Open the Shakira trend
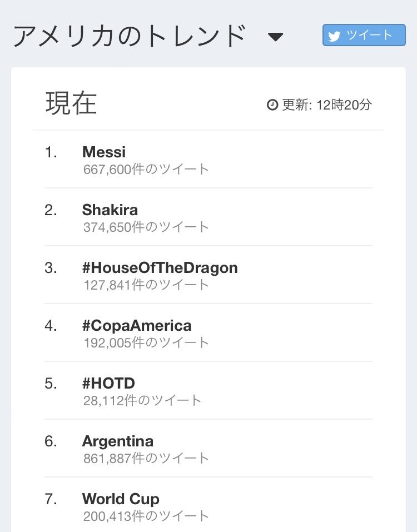 point(110,210)
